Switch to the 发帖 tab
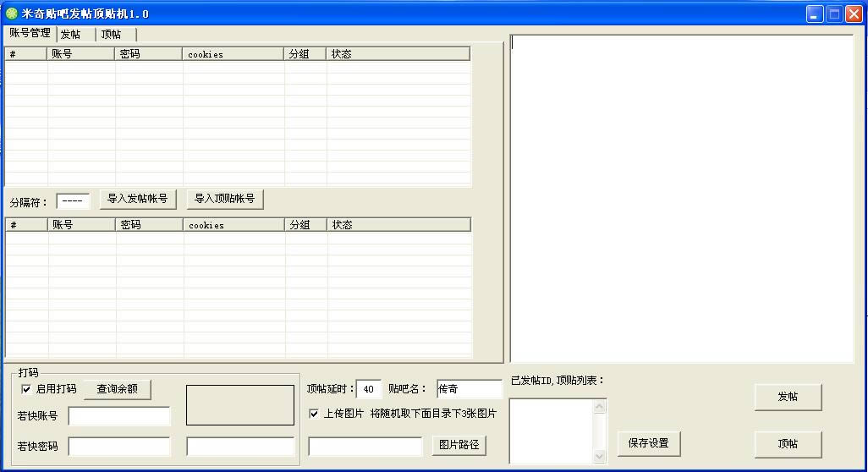Screen dimensions: 868x472 coord(71,35)
